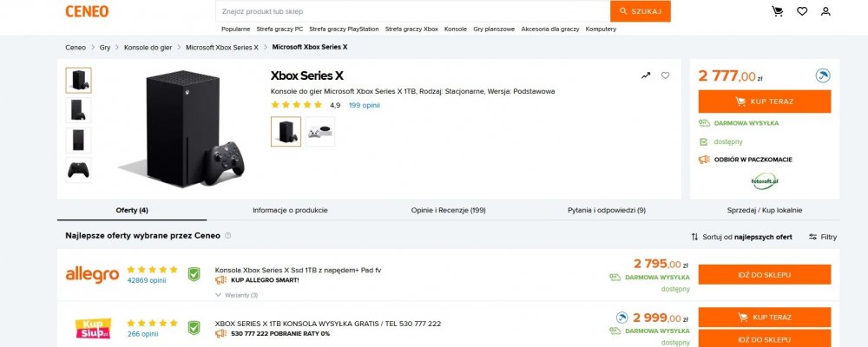Click the Gry breadcrumb link
This screenshot has height=347, width=868.
[x=105, y=47]
